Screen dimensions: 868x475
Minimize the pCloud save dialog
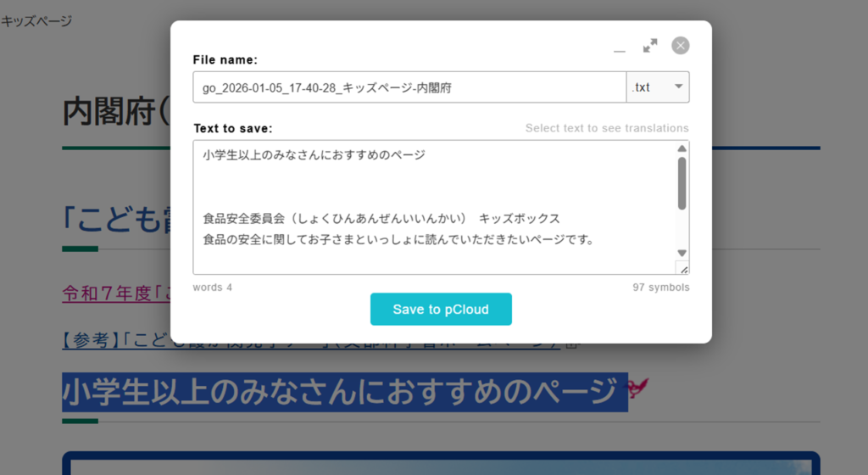620,47
